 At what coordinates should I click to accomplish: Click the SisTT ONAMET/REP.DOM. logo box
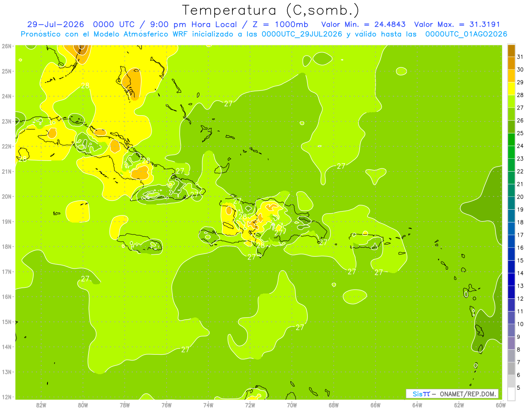(452, 394)
